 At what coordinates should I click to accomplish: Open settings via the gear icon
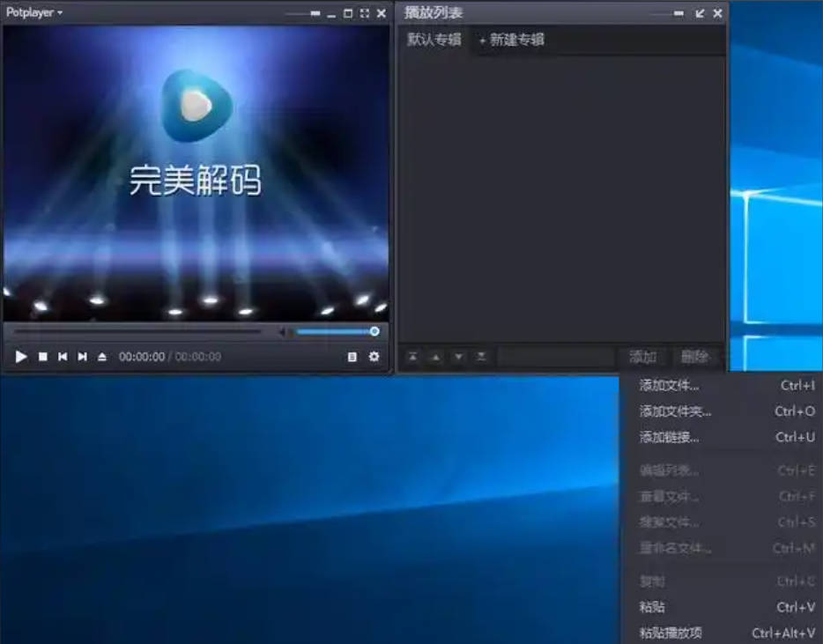[x=374, y=357]
